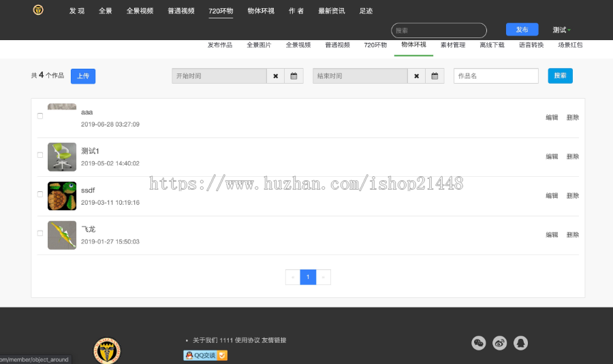Screen dimensions: 613x364
Task: Delete the ssdf item via 删除
Action: pos(573,196)
